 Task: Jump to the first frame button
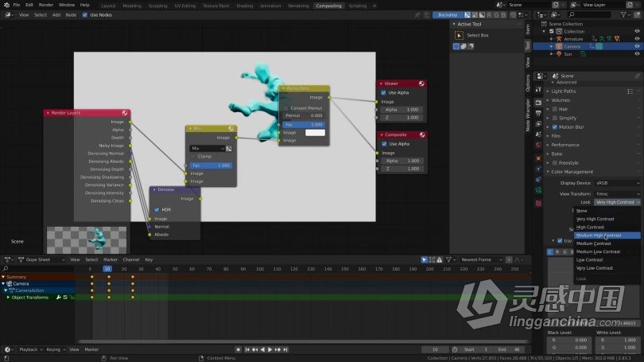coord(247,350)
